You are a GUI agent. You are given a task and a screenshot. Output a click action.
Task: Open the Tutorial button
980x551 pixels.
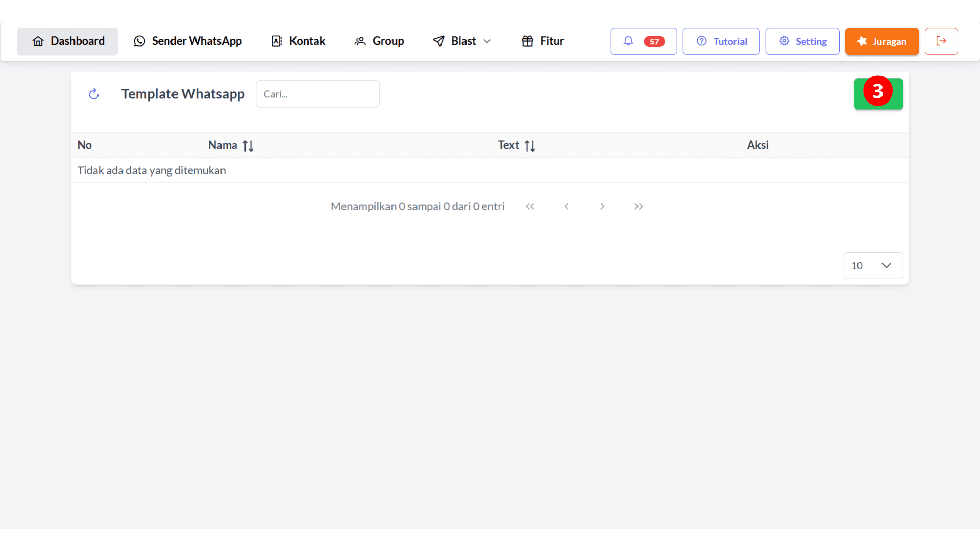pos(721,41)
